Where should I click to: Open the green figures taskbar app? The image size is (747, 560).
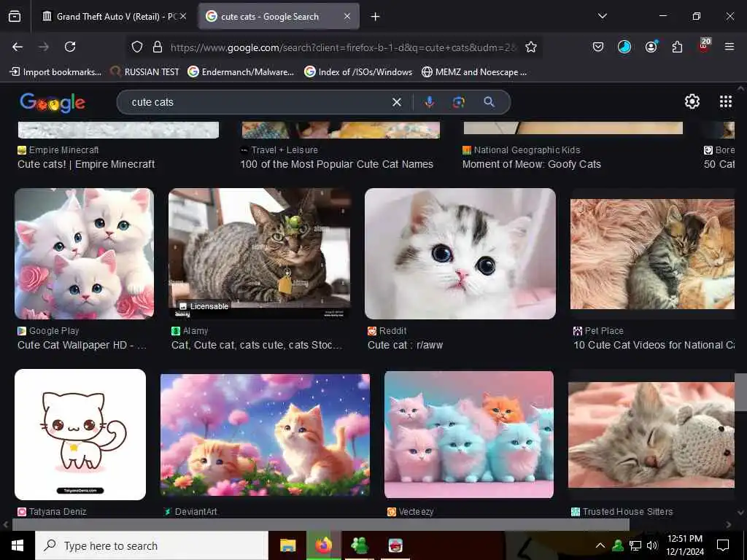(359, 545)
